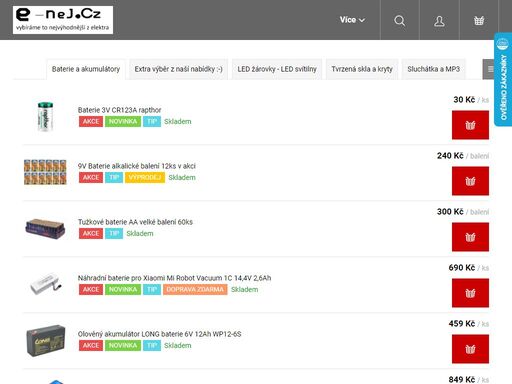Open Ověřeno zákazníky side badge

click(503, 79)
